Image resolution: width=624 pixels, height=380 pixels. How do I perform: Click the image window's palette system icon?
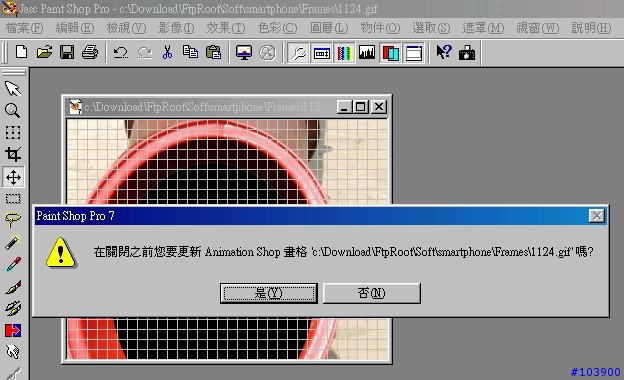[75, 106]
